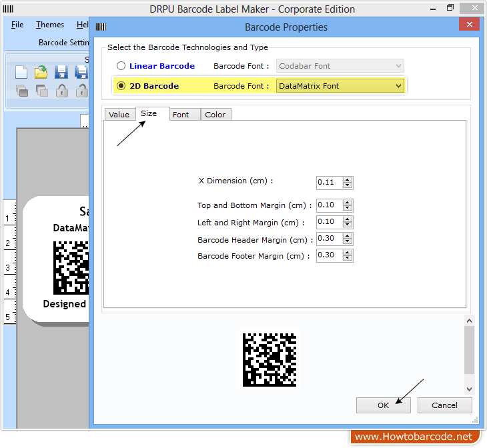The width and height of the screenshot is (487, 448).
Task: Switch to the Value tab
Action: coord(119,115)
